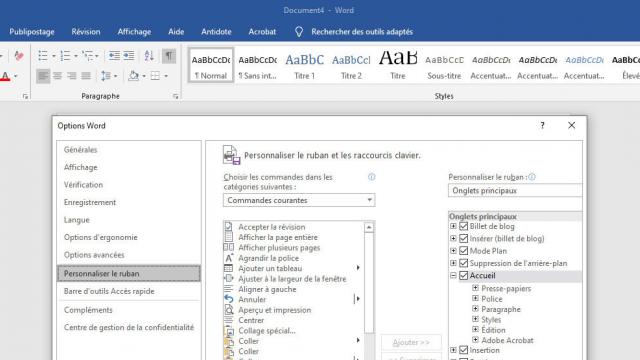The image size is (640, 360).
Task: Apply the Sous-titre style
Action: point(444,65)
